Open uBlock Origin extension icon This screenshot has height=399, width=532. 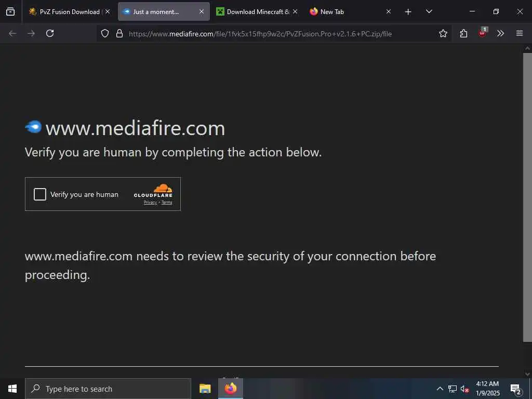click(x=483, y=33)
